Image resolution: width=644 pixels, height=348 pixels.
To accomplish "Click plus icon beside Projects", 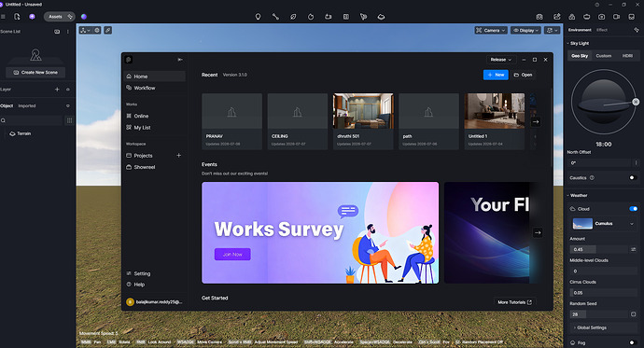I will coord(178,156).
